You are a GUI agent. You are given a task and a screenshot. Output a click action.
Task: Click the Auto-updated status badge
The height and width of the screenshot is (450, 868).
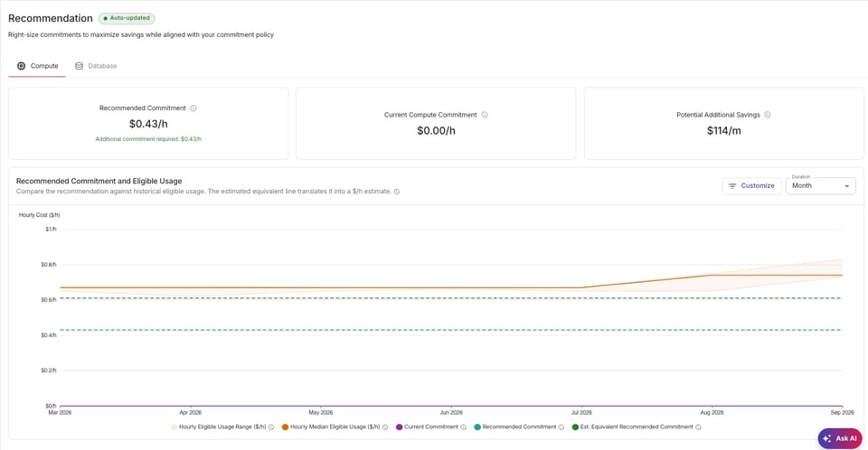127,18
